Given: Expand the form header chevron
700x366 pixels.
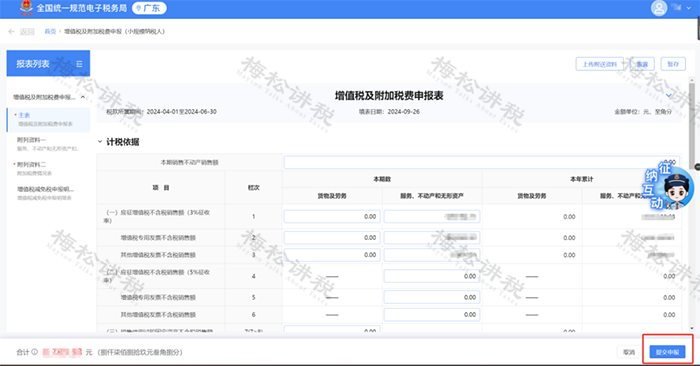Looking at the screenshot, I should [x=668, y=96].
